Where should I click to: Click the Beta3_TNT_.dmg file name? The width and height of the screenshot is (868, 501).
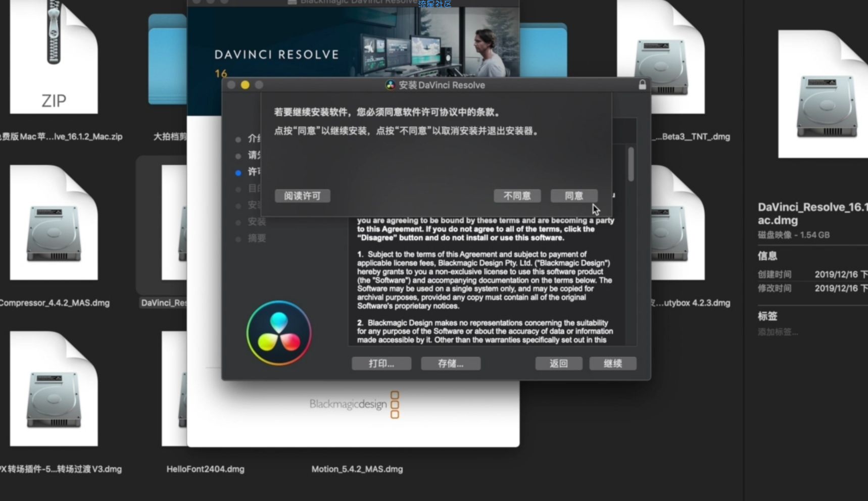691,137
